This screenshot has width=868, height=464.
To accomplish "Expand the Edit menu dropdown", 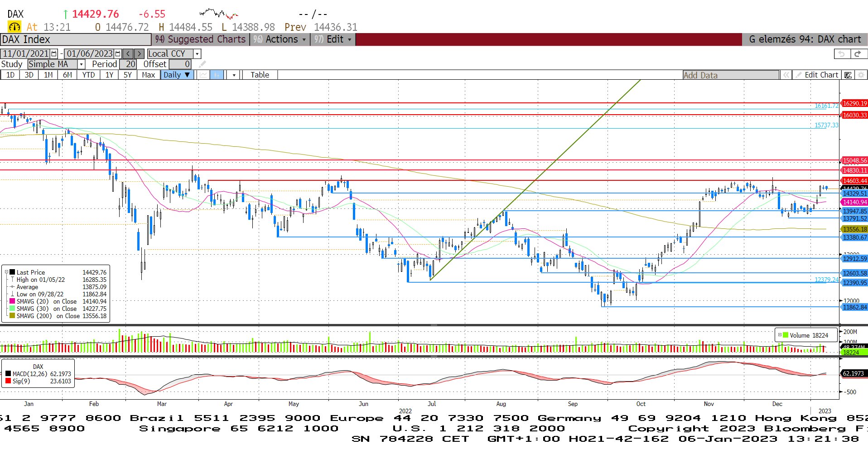I will click(x=333, y=39).
